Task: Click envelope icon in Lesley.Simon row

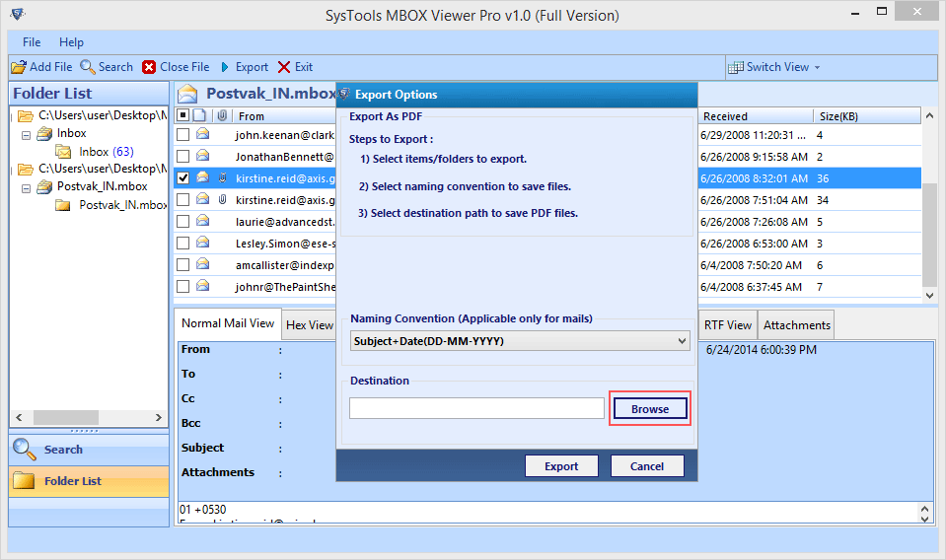Action: pyautogui.click(x=203, y=243)
